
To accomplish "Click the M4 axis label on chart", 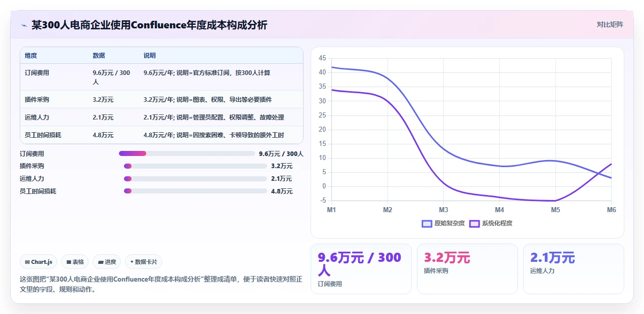I will (499, 210).
